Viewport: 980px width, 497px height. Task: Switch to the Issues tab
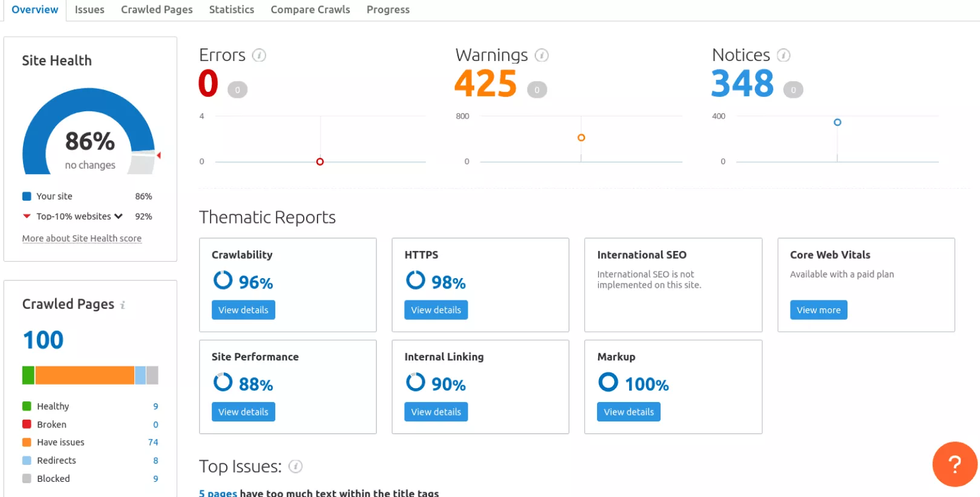(90, 10)
